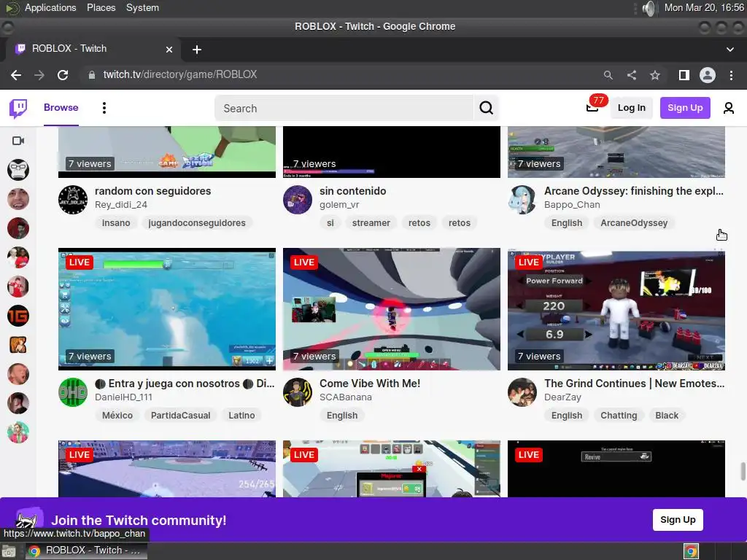
Task: Switch to the Browse tab
Action: 61,108
